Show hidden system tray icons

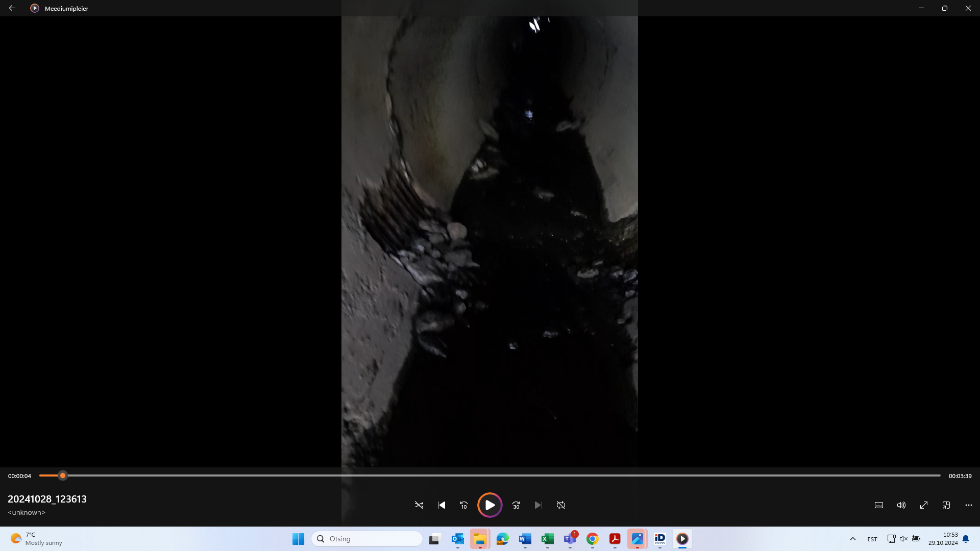pyautogui.click(x=853, y=539)
